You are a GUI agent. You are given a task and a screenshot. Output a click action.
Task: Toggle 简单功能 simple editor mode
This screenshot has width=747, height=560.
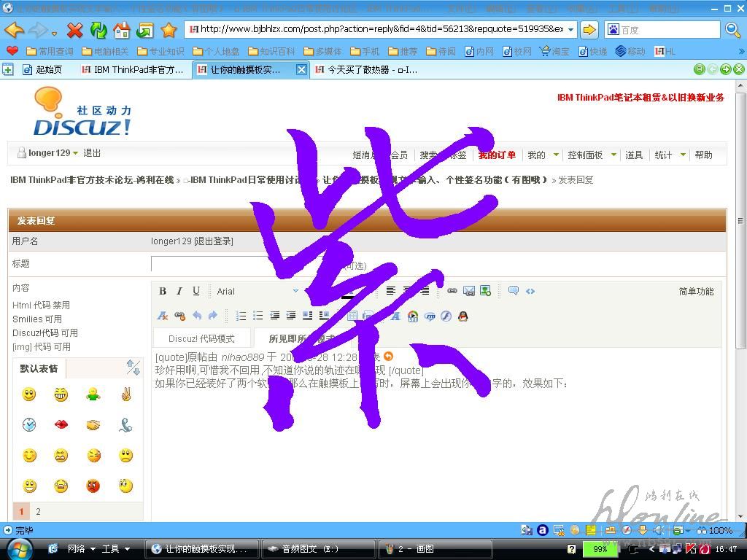point(696,292)
